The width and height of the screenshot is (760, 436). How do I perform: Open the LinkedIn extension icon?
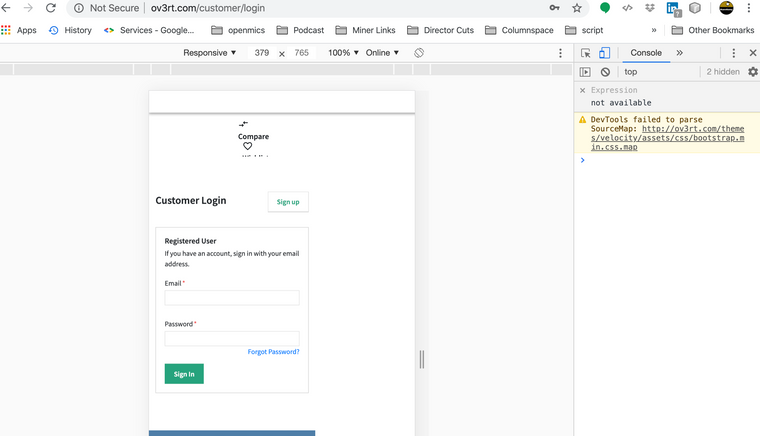pyautogui.click(x=673, y=8)
